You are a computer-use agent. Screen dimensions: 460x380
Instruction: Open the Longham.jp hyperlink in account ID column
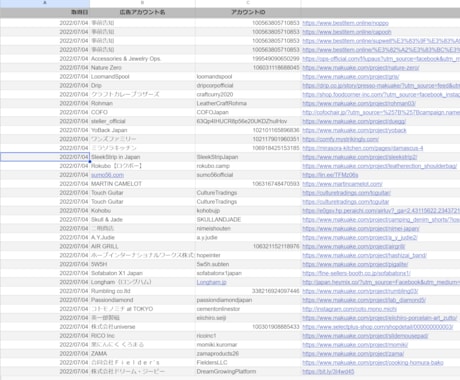[x=211, y=282]
